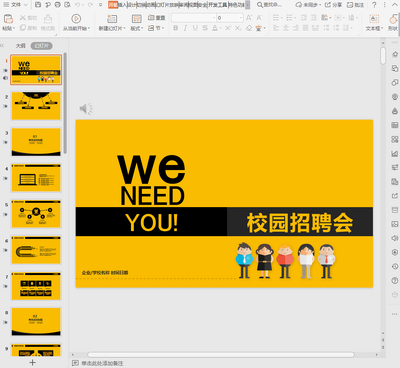The width and height of the screenshot is (400, 368).
Task: Click the 文本框 text box icon
Action: pos(374,19)
